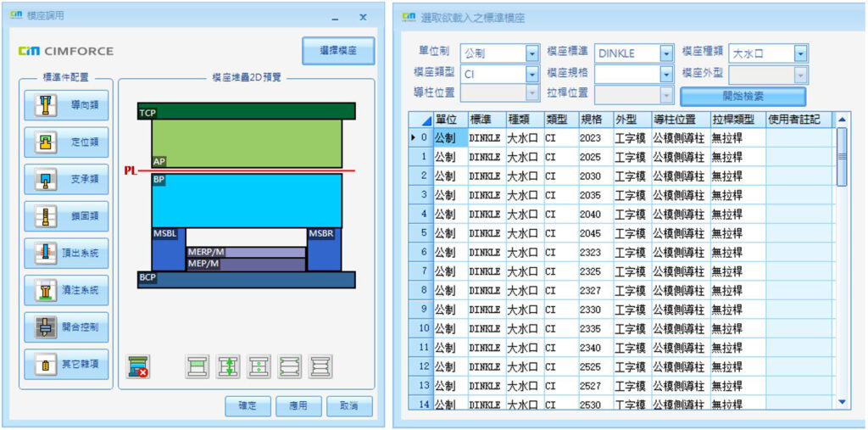Click the 選擇模座 button

point(337,51)
